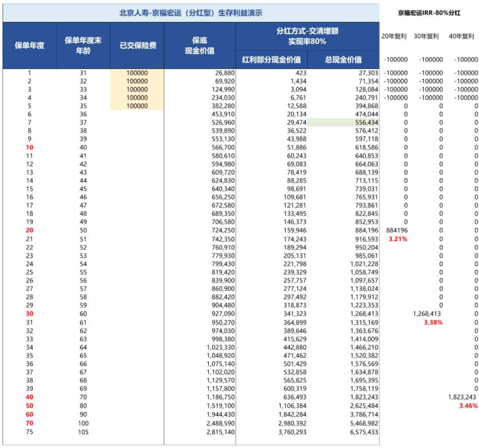This screenshot has height=448, width=479.
Task: Select the 40年复利 column label
Action: (x=461, y=36)
